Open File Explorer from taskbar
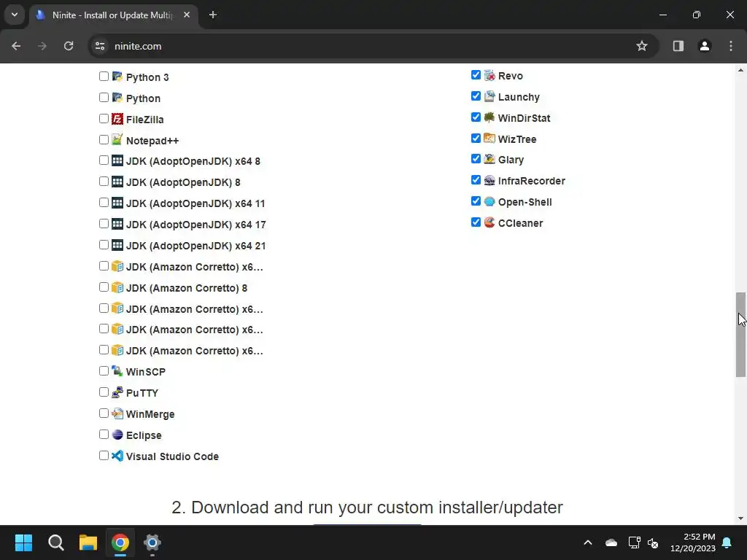This screenshot has width=747, height=560. click(x=88, y=542)
